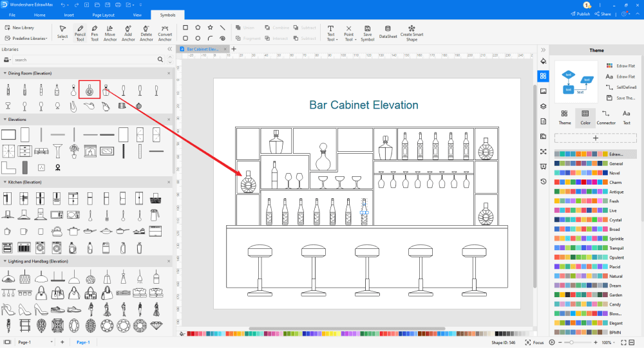Switch to the Home tab
This screenshot has width=644, height=348.
click(40, 15)
